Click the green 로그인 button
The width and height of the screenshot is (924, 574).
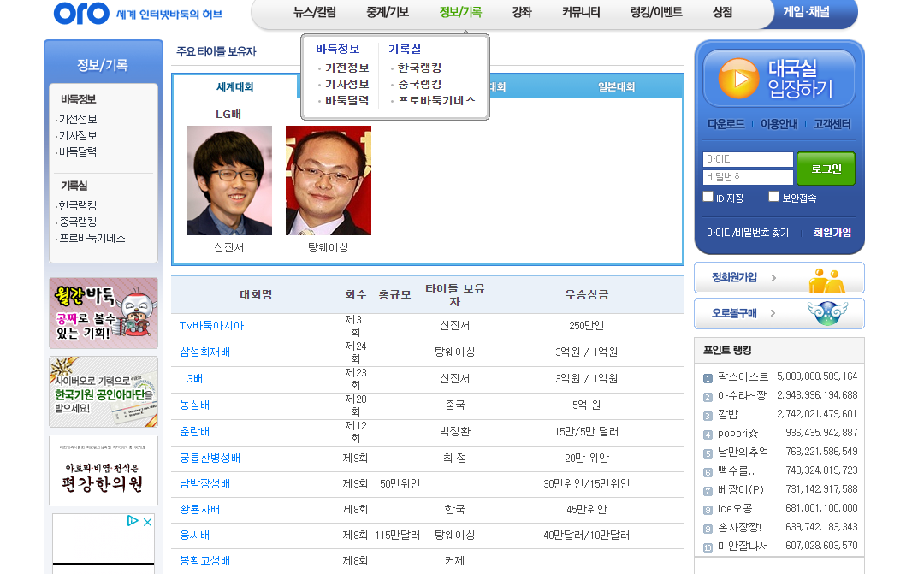point(826,169)
